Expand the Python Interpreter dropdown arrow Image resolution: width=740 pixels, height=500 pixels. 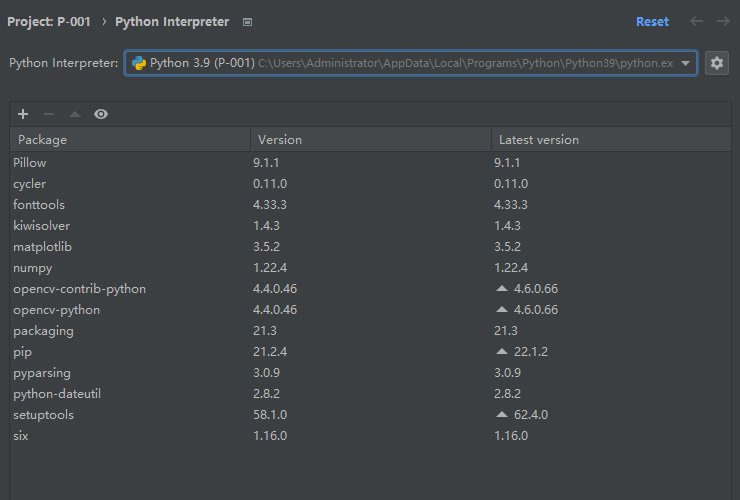[x=685, y=63]
